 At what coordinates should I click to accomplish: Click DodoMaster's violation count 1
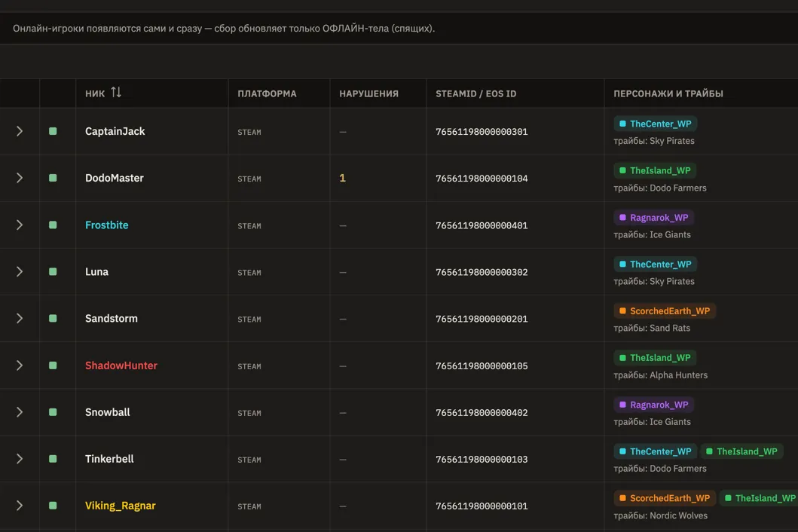coord(343,178)
